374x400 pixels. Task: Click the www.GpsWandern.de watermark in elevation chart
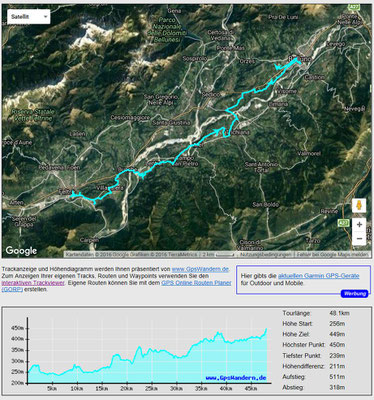click(236, 378)
